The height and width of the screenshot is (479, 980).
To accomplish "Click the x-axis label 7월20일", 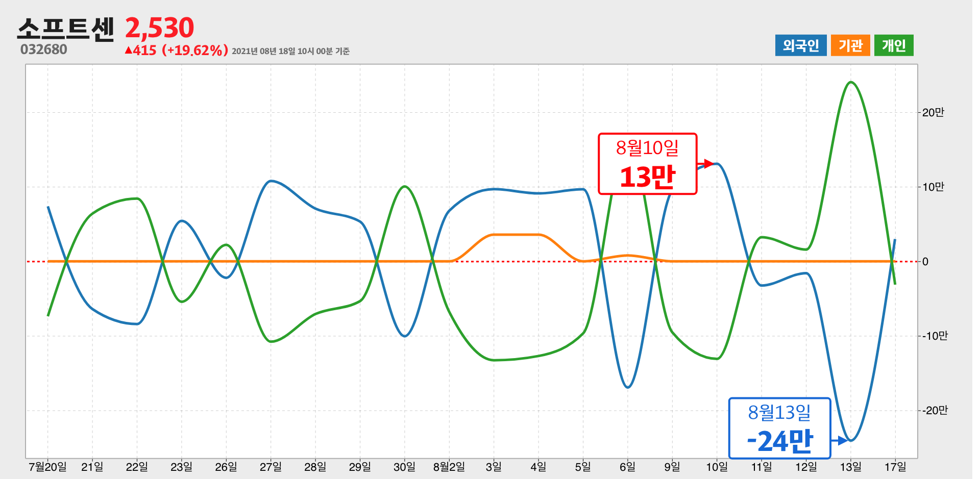I will pyautogui.click(x=47, y=467).
